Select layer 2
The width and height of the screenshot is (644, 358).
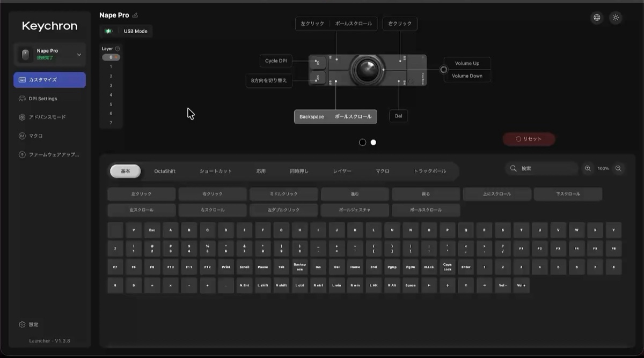(x=111, y=76)
